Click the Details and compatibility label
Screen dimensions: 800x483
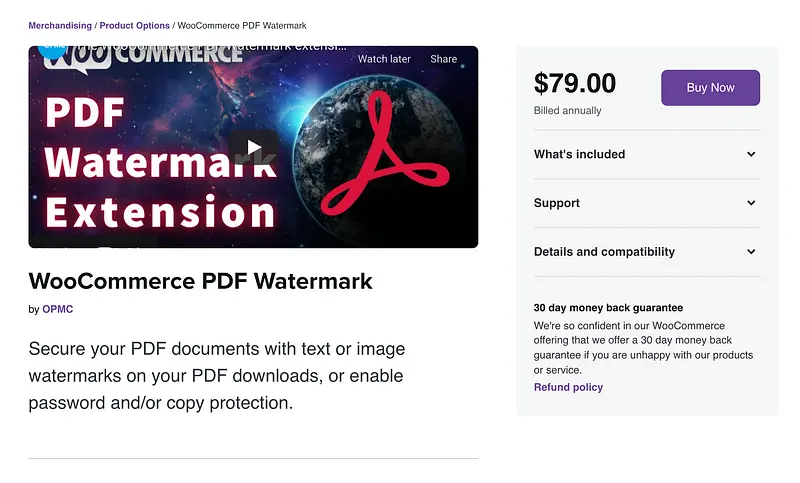click(x=604, y=252)
